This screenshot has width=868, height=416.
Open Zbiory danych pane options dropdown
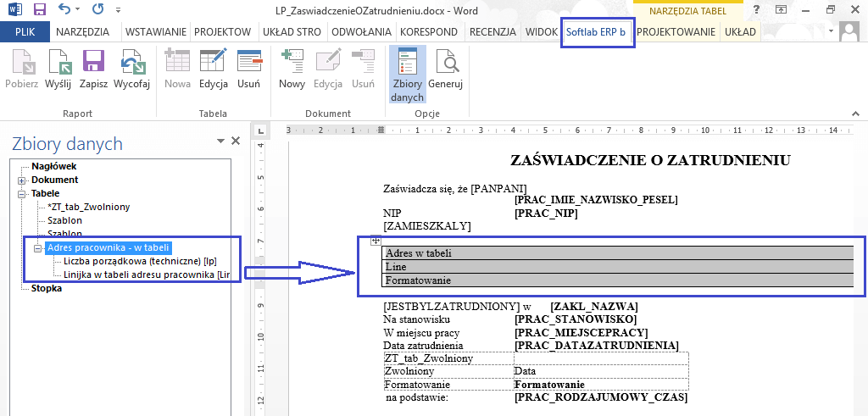tap(221, 141)
